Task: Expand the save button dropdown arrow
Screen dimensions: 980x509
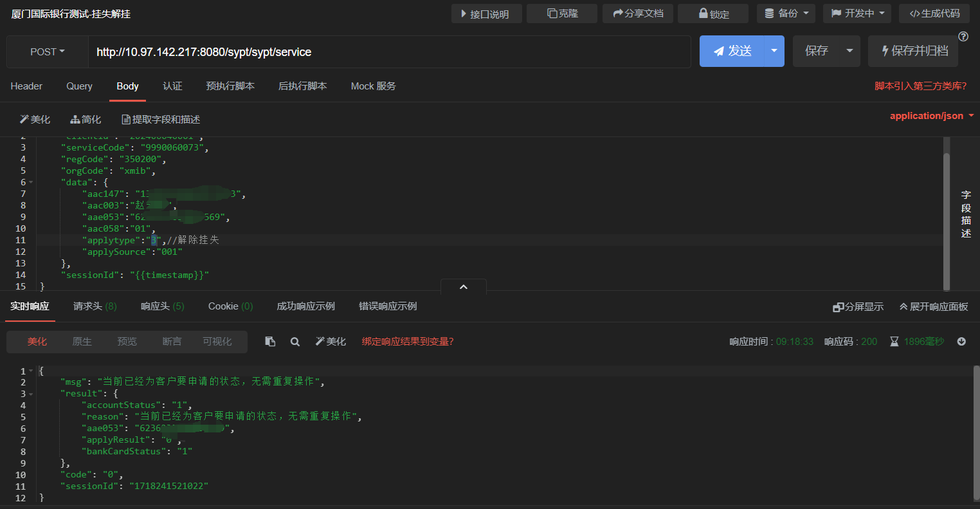Action: (849, 51)
